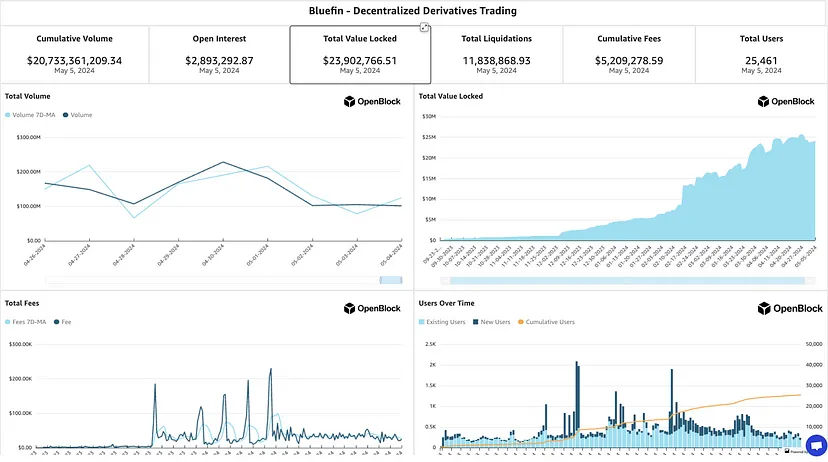Toggle the Volume 7D-MA legend series
828x462 pixels.
[x=30, y=115]
